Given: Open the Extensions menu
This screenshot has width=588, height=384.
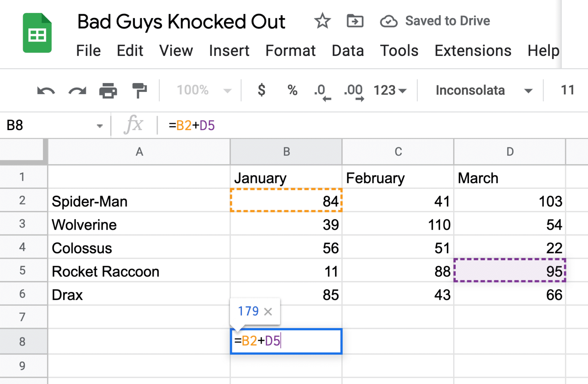Looking at the screenshot, I should pyautogui.click(x=473, y=51).
